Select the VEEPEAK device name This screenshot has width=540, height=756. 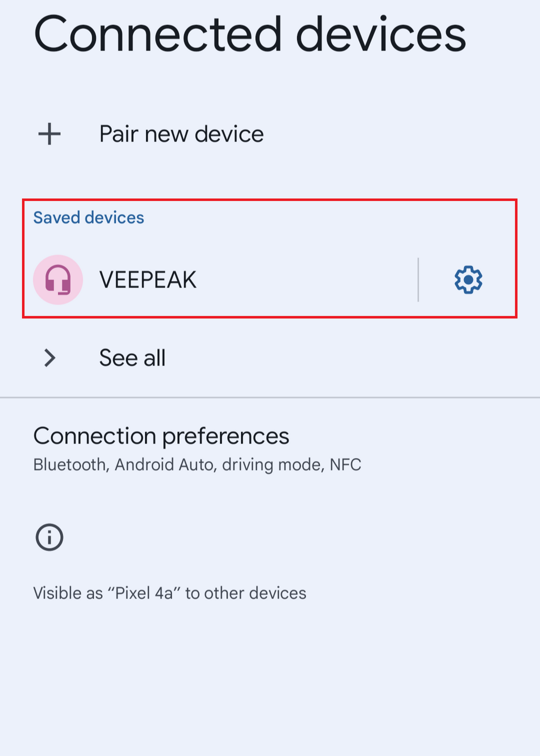coord(148,280)
